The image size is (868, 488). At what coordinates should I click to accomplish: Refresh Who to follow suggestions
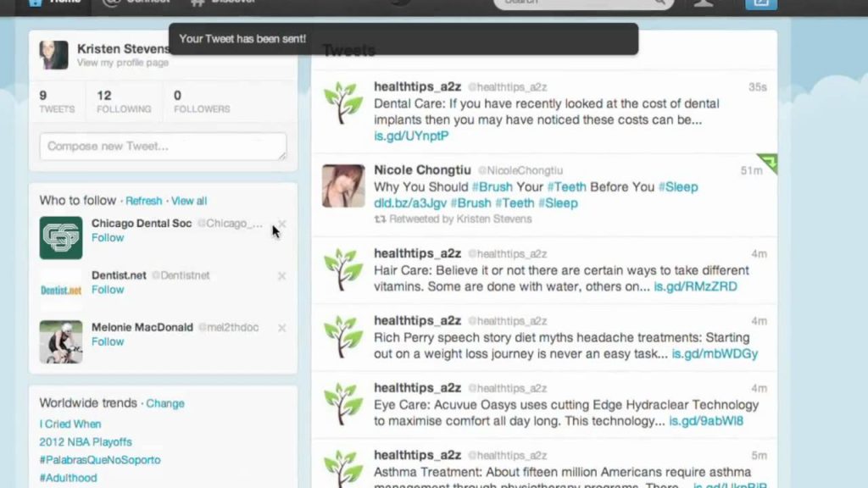pos(143,201)
